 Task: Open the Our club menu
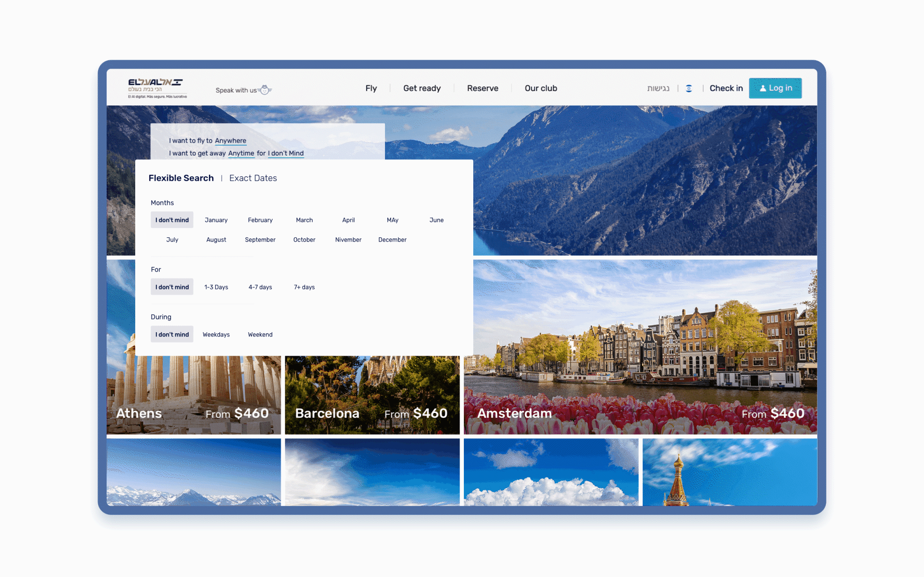pos(540,88)
